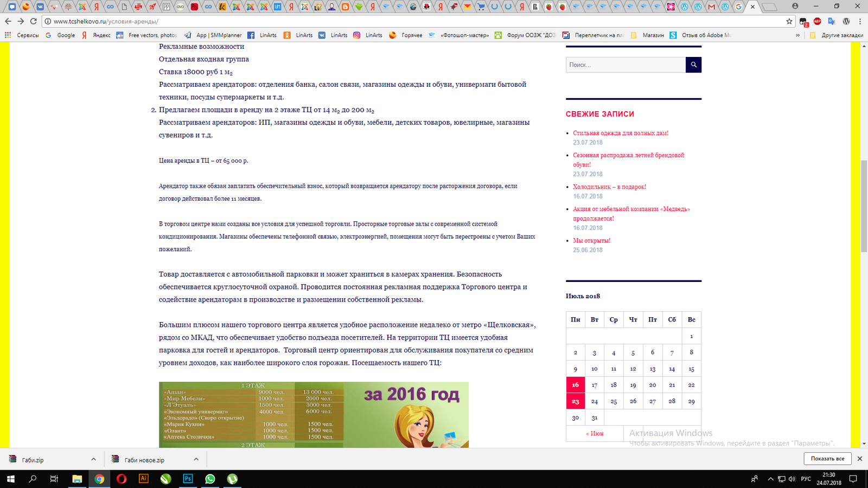Click the sidebar search input field
The height and width of the screenshot is (488, 868).
[x=626, y=65]
